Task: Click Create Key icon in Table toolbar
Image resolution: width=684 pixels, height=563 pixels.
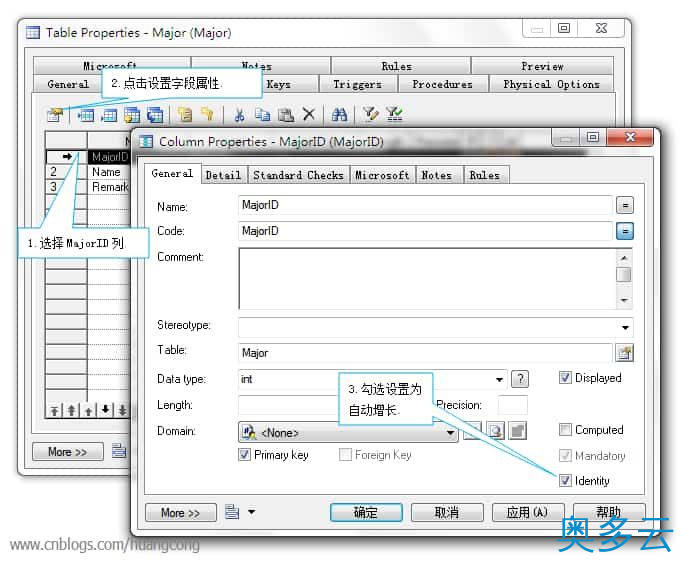Action: tap(185, 115)
